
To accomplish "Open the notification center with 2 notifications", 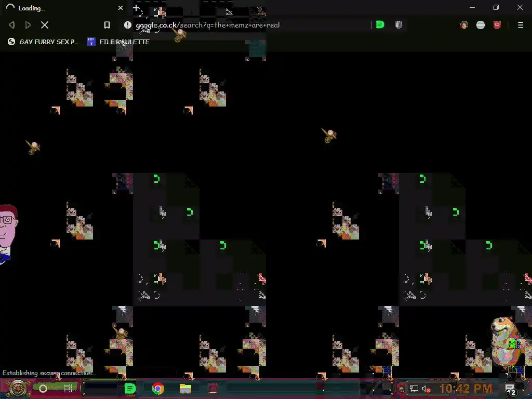I will coord(510,389).
